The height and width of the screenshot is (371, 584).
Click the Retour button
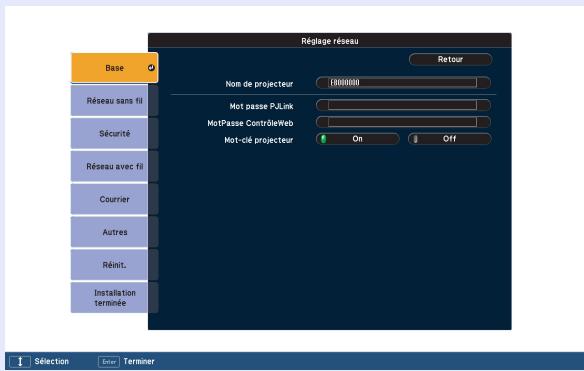coord(450,59)
